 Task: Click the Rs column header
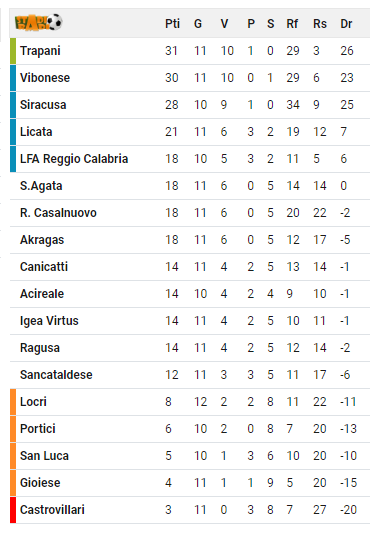(x=320, y=24)
